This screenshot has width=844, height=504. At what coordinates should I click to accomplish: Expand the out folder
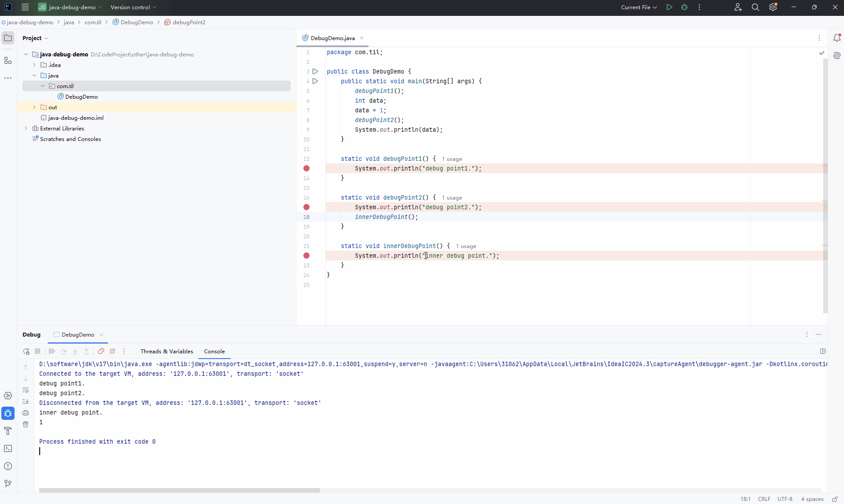click(34, 107)
